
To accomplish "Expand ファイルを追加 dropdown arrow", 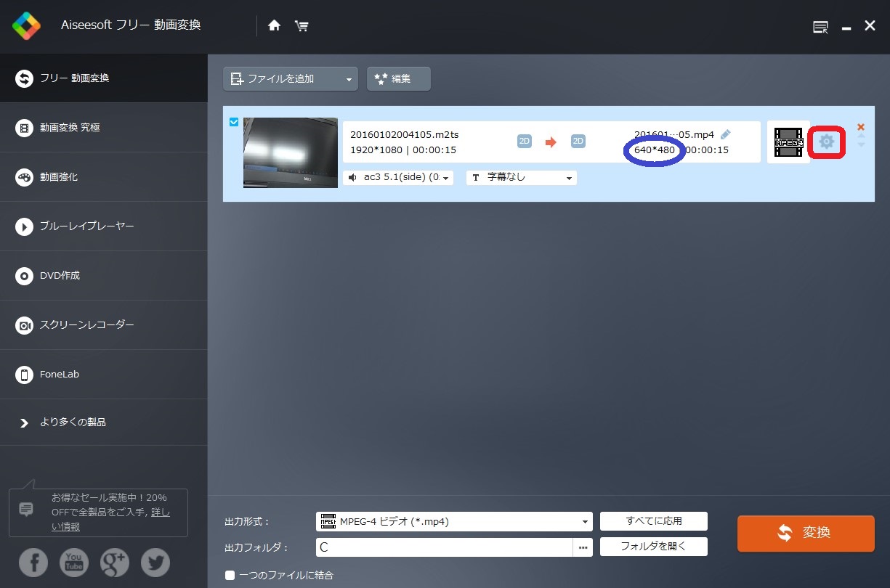I will point(349,79).
